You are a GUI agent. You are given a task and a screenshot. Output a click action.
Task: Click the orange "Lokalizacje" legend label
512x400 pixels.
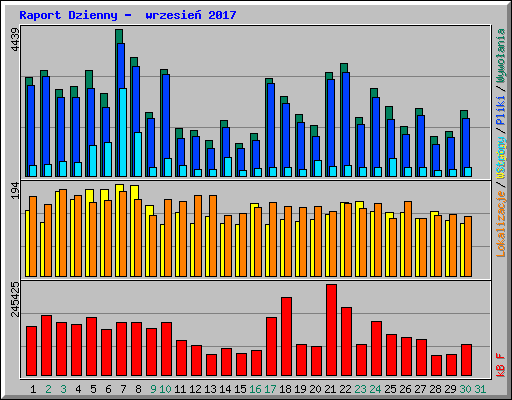(501, 224)
